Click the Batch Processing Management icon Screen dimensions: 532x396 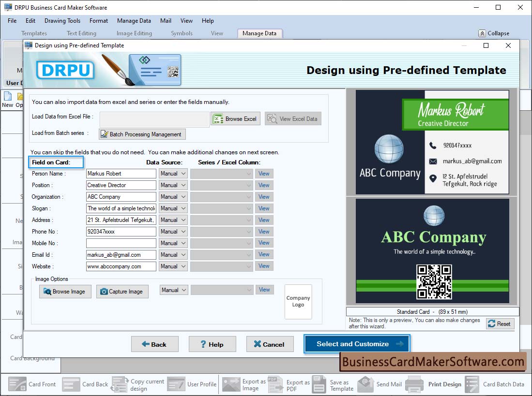coord(105,134)
